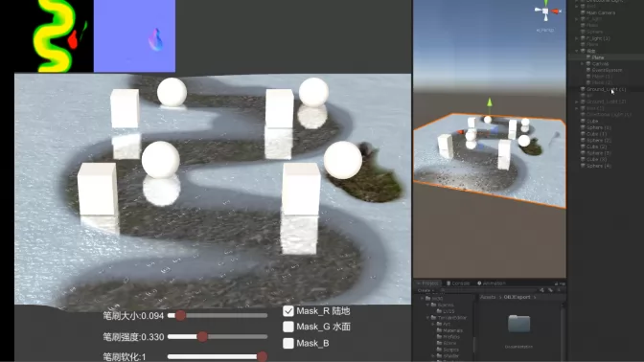Expand the Art folder in project tree
Image resolution: width=644 pixels, height=362 pixels.
pos(433,324)
